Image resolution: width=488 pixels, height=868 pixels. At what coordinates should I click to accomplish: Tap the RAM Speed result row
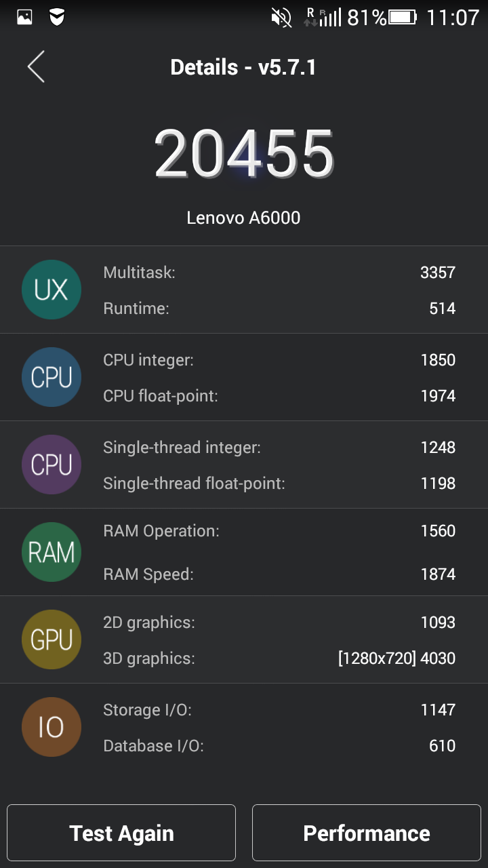pos(279,574)
